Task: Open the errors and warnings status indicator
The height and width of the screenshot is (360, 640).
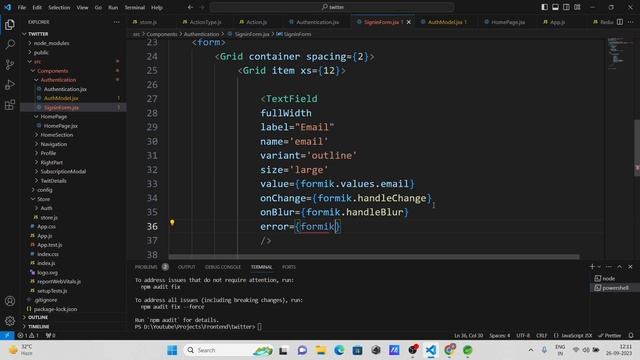Action: click(28, 336)
